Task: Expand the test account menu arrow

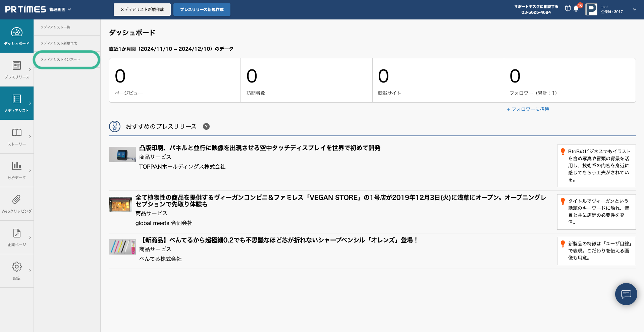Action: click(634, 9)
